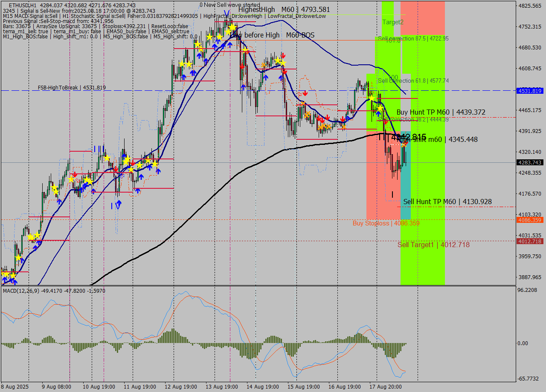Click the M60-BOS text label
Viewport: 546px width, 392px height.
300,35
